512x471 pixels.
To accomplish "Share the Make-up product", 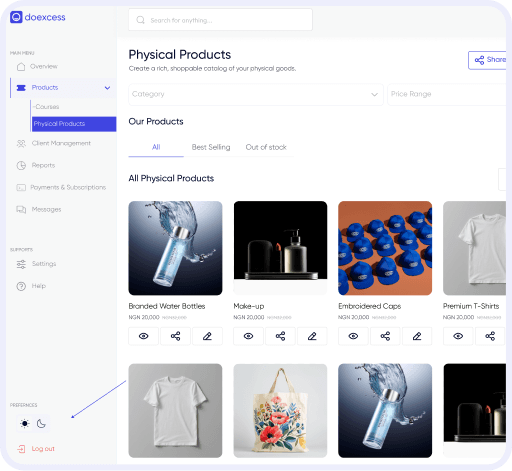I will 280,336.
